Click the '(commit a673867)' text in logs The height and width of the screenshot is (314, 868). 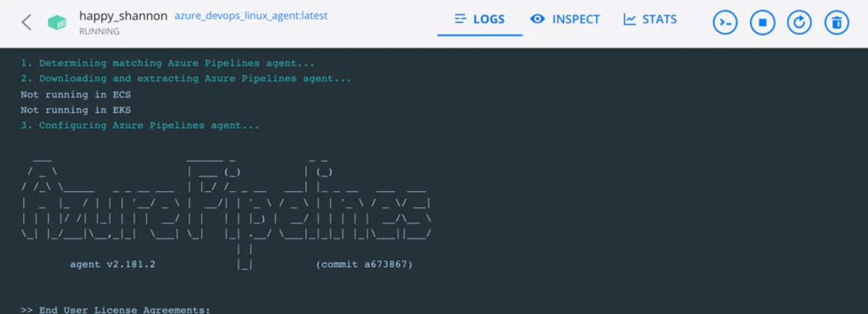365,265
